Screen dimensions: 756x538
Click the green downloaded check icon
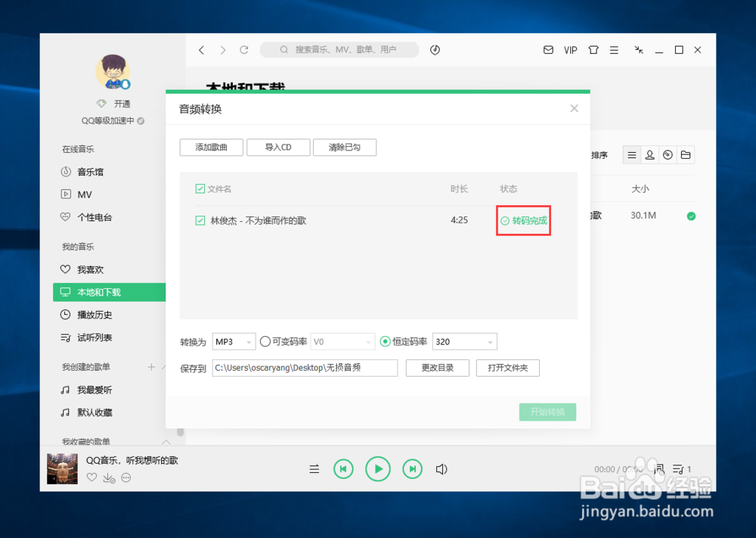[691, 216]
